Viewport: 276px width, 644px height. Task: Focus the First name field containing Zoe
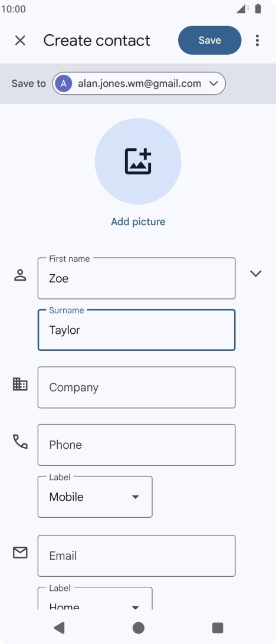tap(136, 278)
